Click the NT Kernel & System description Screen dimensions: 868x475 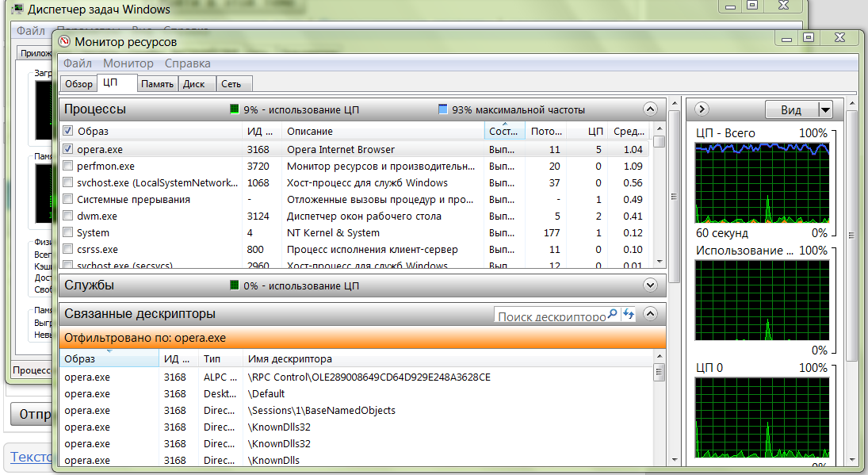point(333,232)
